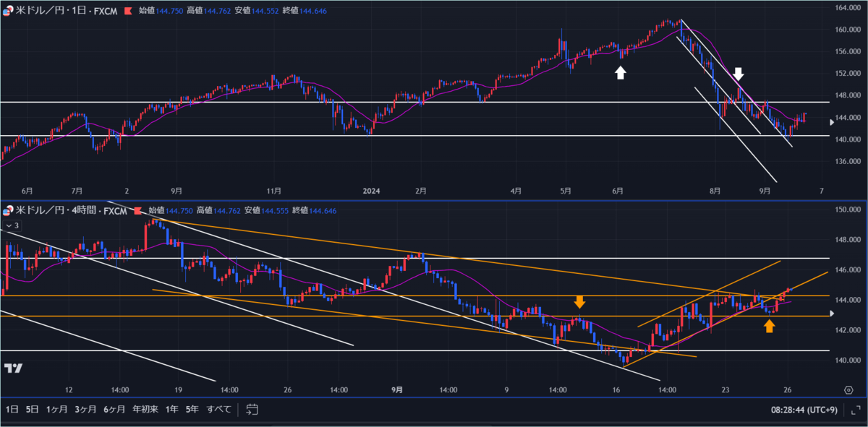Image resolution: width=868 pixels, height=427 pixels.
Task: Expand the collapsed indicators list showing 3
Action: pyautogui.click(x=13, y=225)
